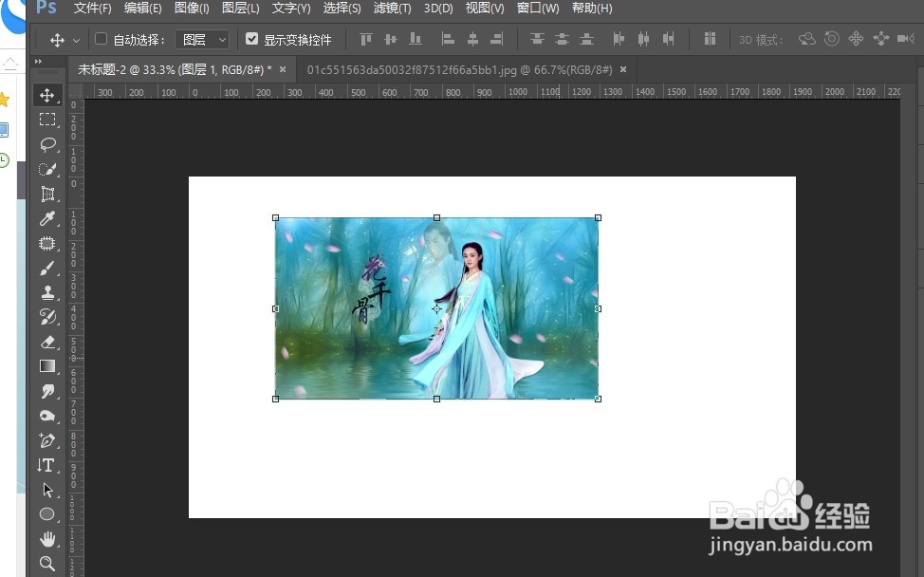Screen dimensions: 924x577
Task: Select the Eraser tool
Action: (x=47, y=342)
